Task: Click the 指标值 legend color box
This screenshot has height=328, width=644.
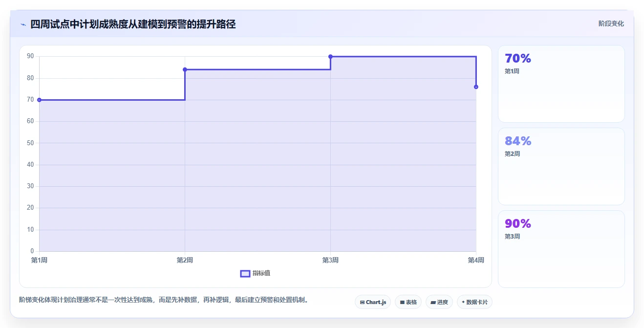Action: 245,273
